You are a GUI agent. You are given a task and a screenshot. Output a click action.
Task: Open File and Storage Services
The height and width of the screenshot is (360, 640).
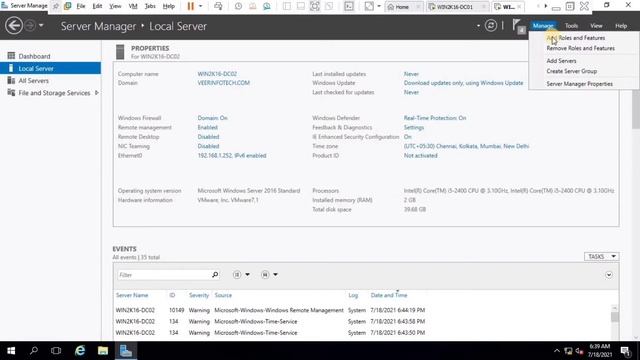click(54, 93)
